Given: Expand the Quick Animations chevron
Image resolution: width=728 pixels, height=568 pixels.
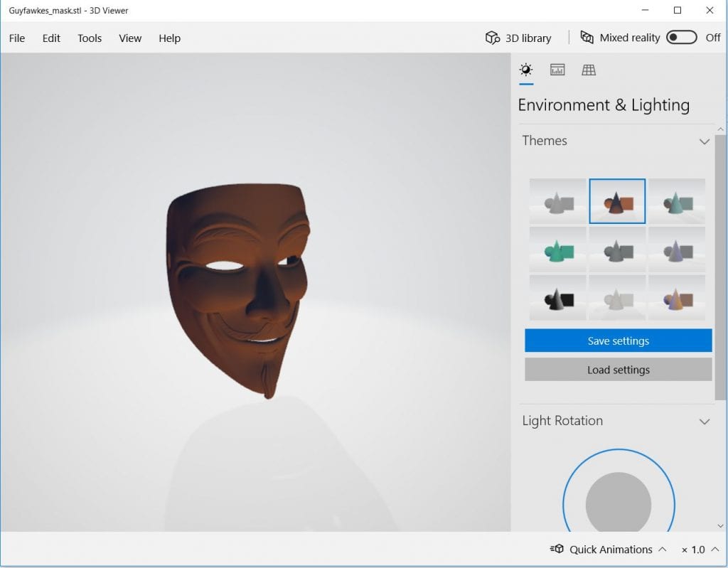Looking at the screenshot, I should tap(663, 550).
